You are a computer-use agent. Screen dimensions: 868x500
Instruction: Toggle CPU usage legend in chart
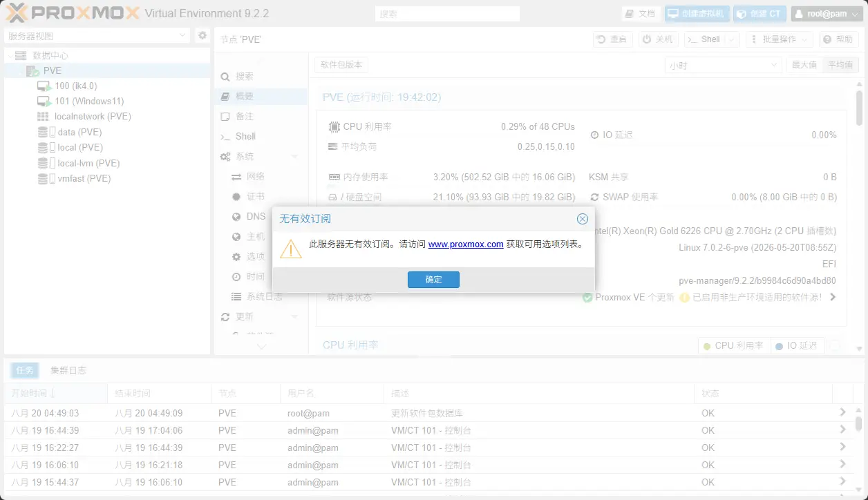[733, 346]
